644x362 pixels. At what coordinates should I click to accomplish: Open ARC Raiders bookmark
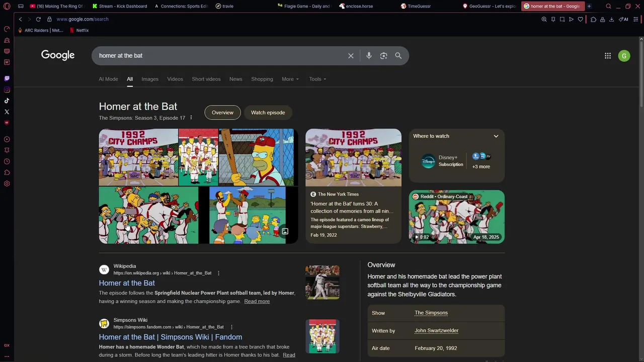[x=40, y=30]
